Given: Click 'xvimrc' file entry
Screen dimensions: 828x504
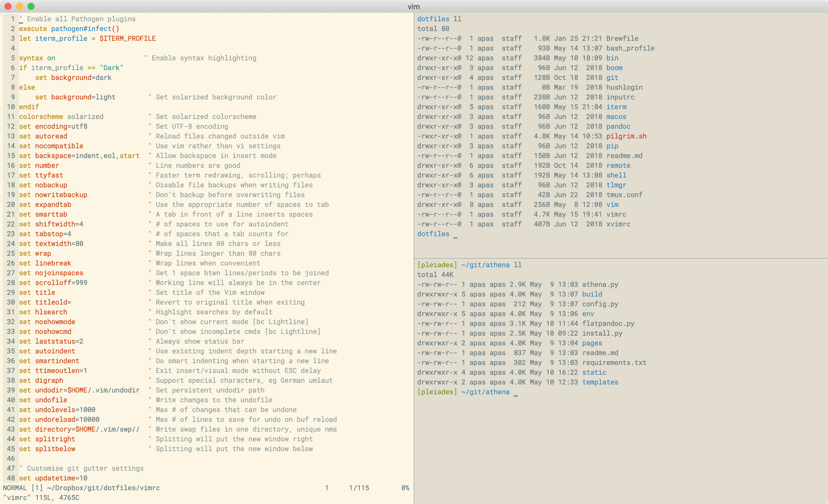Looking at the screenshot, I should click(x=618, y=224).
